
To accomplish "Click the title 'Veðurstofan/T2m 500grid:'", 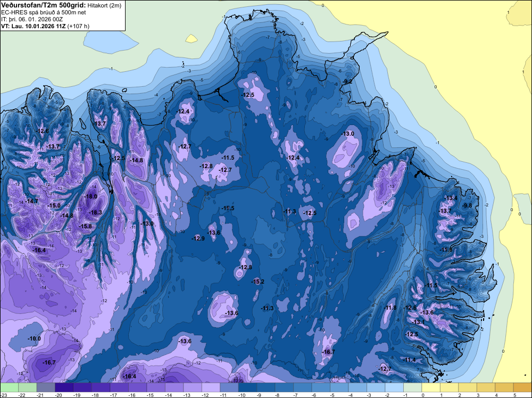I will point(44,5).
